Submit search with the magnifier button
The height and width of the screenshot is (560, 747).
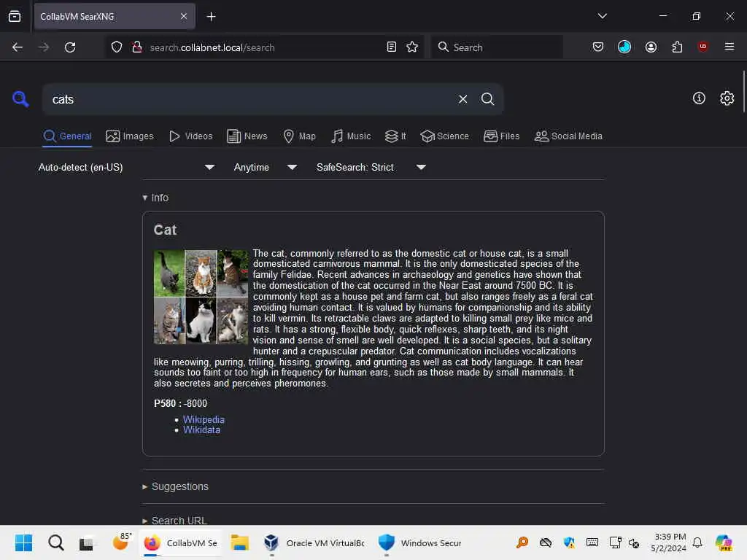coord(487,99)
